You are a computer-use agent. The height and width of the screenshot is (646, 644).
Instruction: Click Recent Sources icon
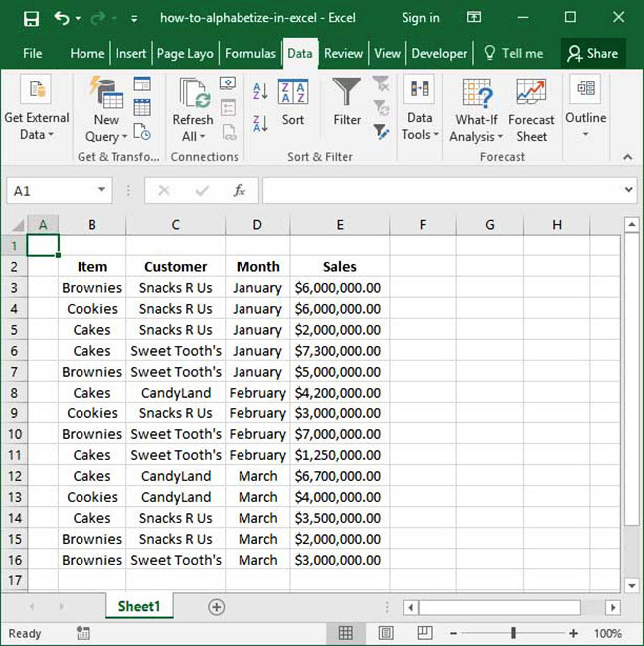point(142,132)
